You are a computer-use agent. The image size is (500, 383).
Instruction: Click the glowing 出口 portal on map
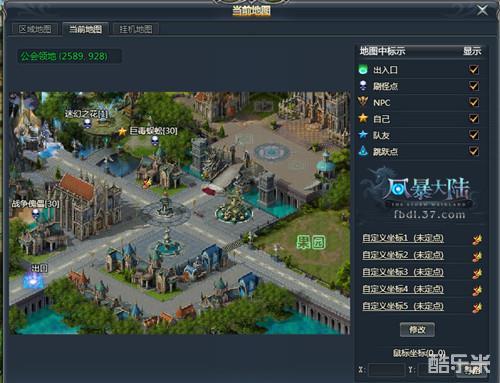(x=33, y=281)
